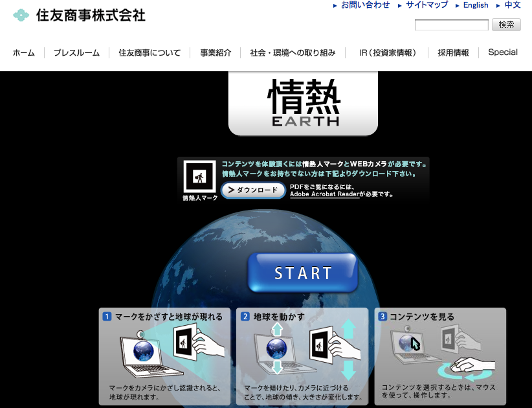Click text コンテンツを見る

[422, 317]
